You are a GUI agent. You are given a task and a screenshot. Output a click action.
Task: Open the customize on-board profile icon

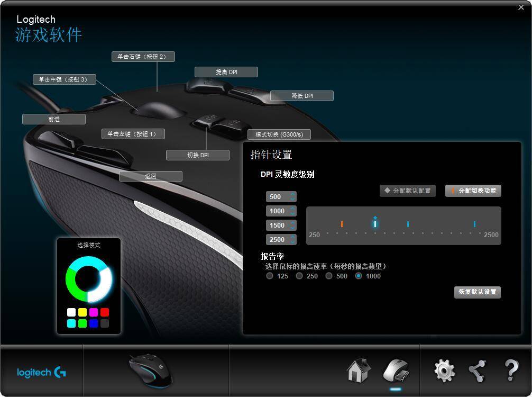(396, 371)
